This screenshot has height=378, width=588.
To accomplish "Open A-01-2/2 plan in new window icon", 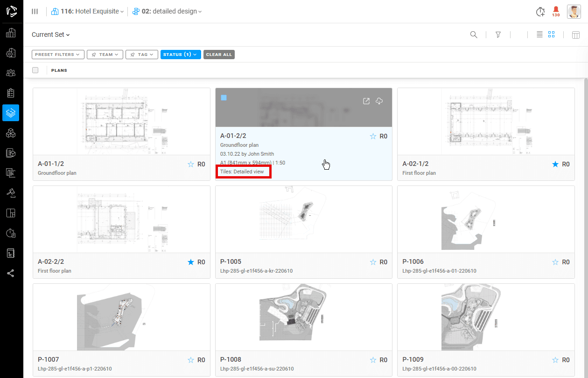I will click(x=366, y=101).
